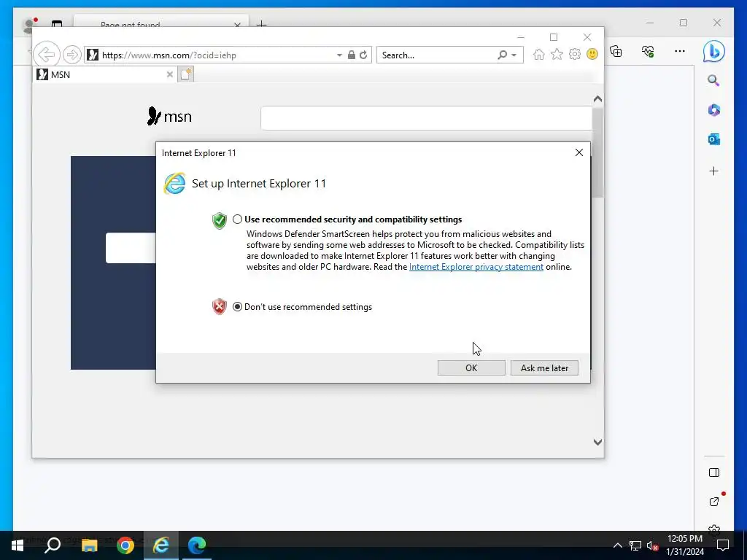The image size is (747, 560).
Task: Open IE Favorites star icon
Action: tap(557, 55)
